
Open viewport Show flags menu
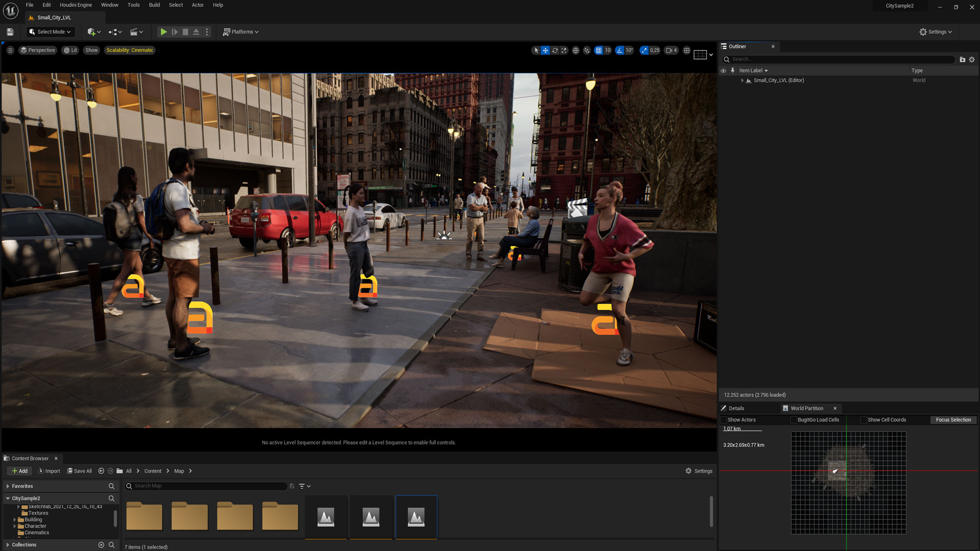click(91, 50)
